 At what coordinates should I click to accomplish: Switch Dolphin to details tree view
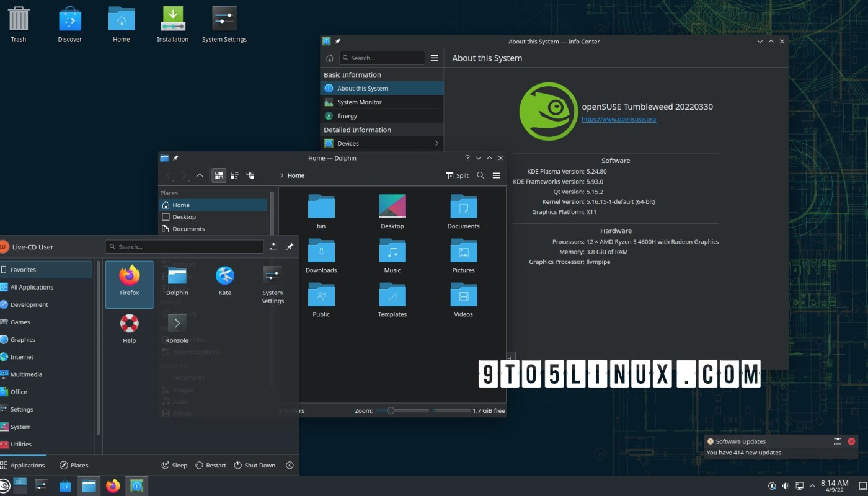250,175
